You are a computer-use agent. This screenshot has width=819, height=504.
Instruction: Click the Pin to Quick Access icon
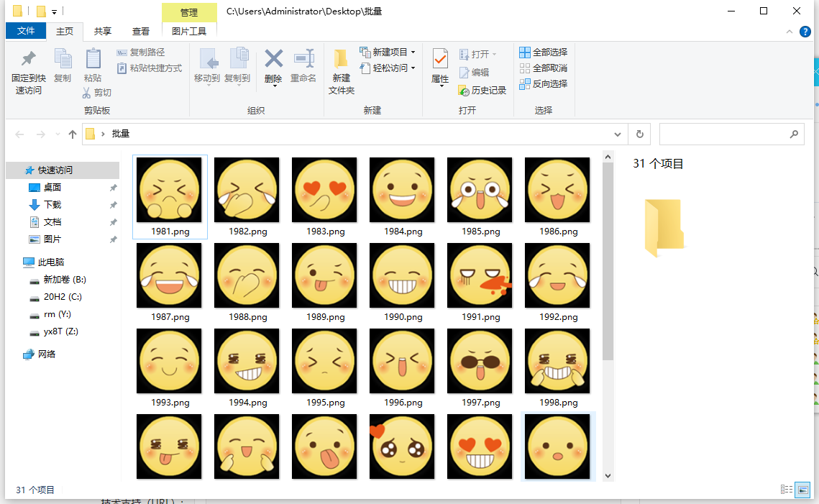pos(28,60)
